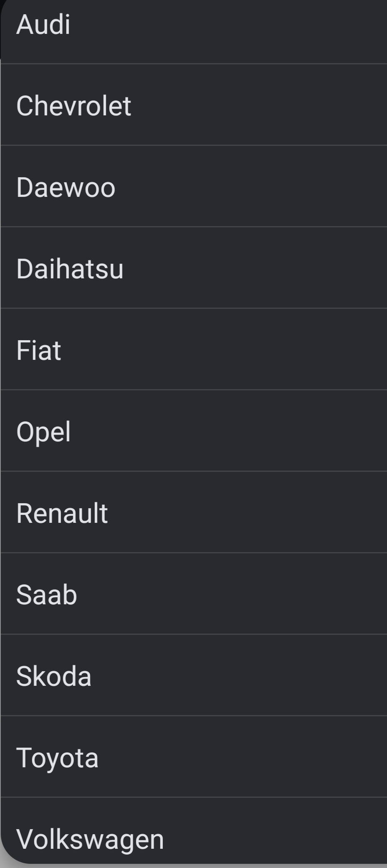Set the brand to Daihatsu
The image size is (387, 868).
pos(194,267)
